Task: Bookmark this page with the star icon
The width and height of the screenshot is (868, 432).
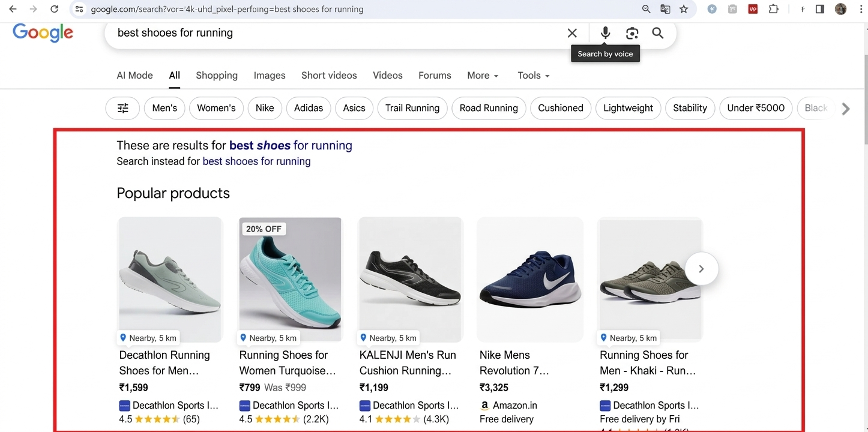Action: (x=684, y=9)
